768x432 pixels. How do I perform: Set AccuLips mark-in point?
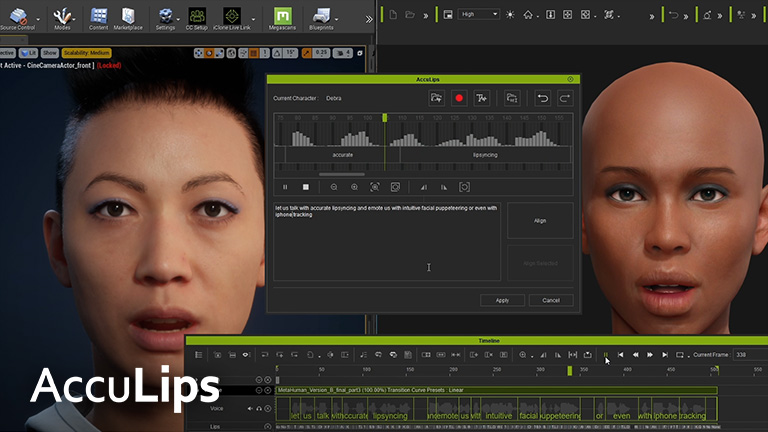[424, 187]
